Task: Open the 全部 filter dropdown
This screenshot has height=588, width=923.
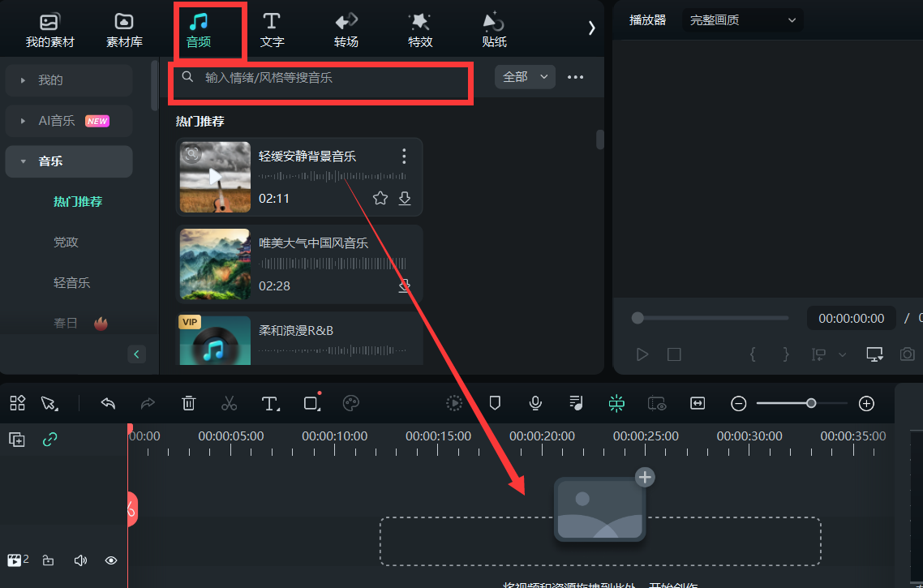Action: click(x=525, y=76)
